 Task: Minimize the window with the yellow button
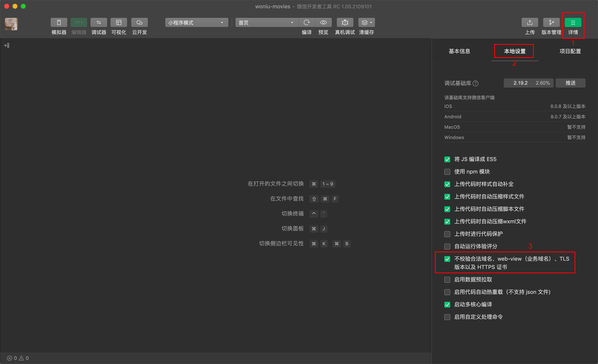coord(15,6)
